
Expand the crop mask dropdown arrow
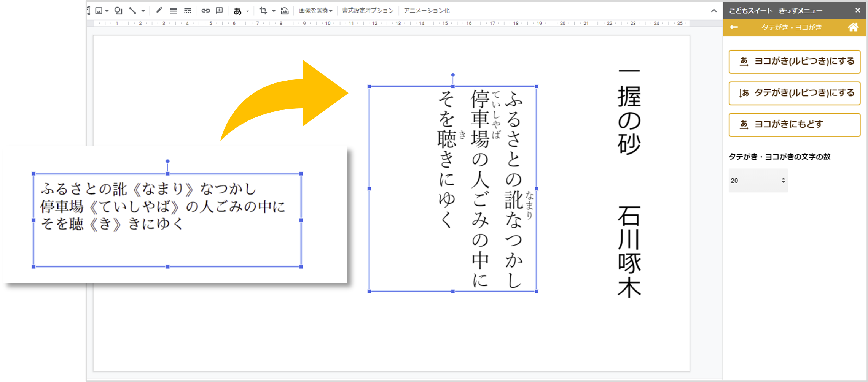(274, 11)
